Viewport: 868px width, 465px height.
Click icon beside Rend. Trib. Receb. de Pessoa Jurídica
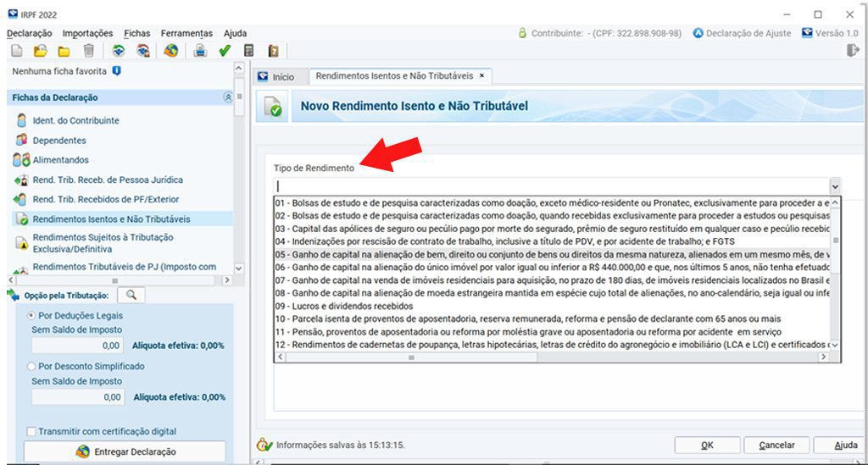pyautogui.click(x=21, y=180)
